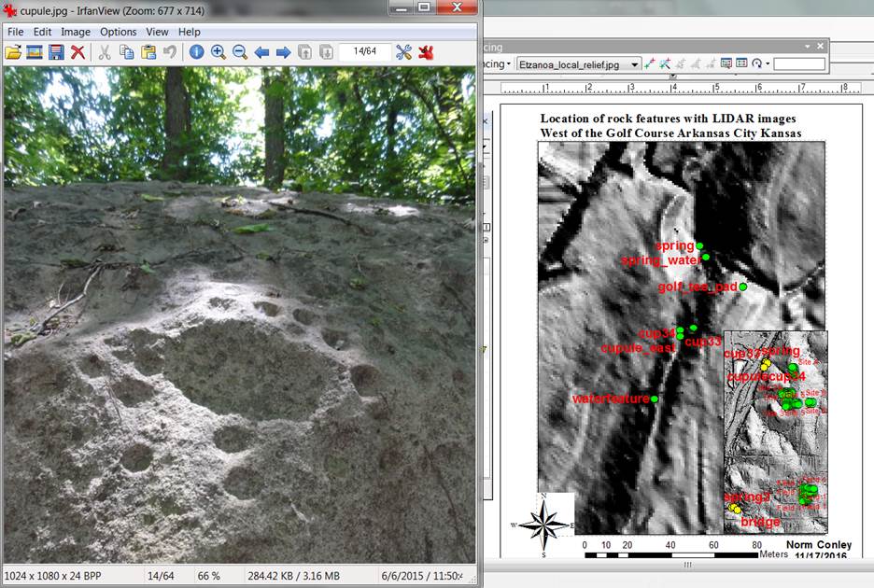874x588 pixels.
Task: Open the georeferencing Viewer window icon
Action: point(726,63)
